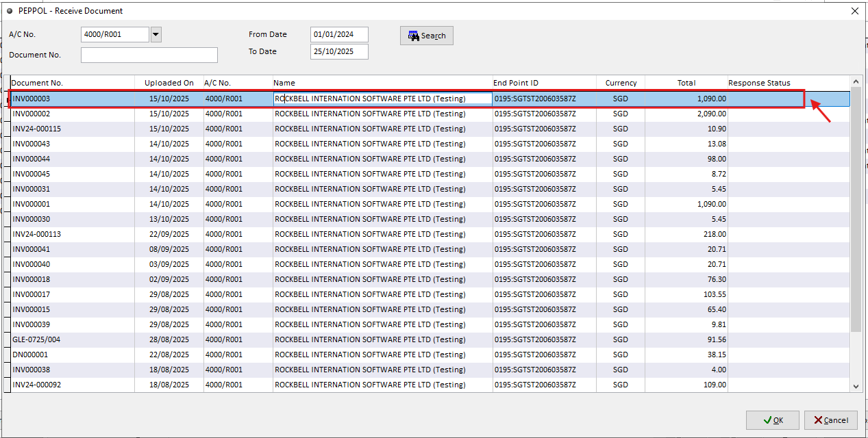The height and width of the screenshot is (438, 868).
Task: Click the From Date field 01/01/2024
Action: [339, 34]
